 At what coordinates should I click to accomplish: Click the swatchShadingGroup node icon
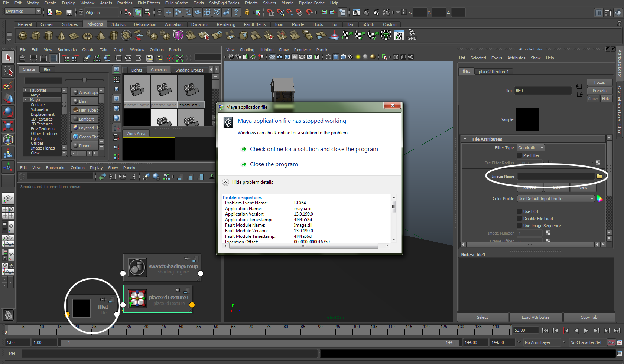click(137, 267)
